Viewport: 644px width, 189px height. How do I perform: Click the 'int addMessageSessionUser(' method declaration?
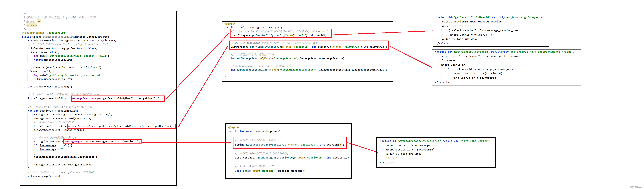pyautogui.click(x=309, y=70)
